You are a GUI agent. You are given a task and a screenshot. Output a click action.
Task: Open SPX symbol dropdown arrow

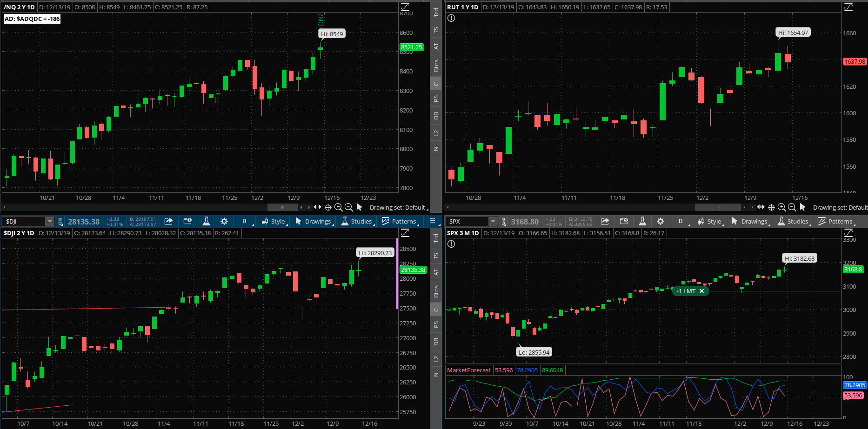[x=493, y=221]
